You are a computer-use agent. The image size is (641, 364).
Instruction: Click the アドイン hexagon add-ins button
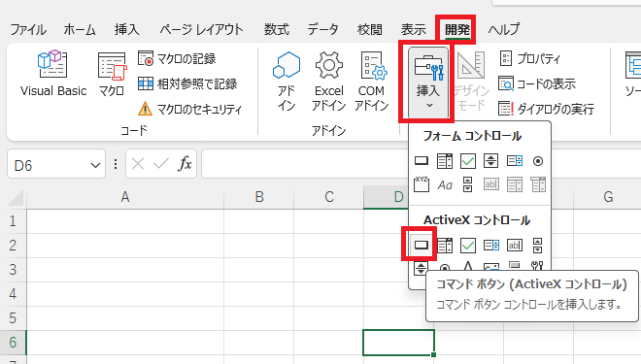click(x=287, y=81)
